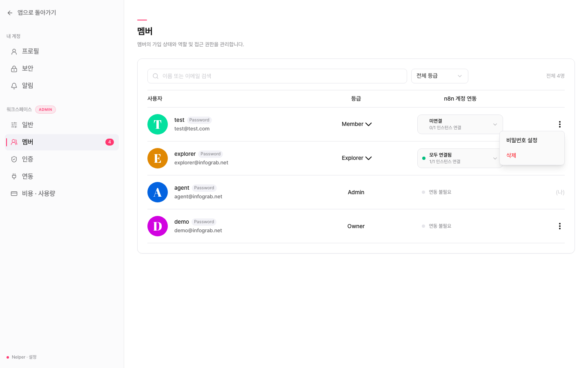Click the Password tag next to test

[199, 120]
